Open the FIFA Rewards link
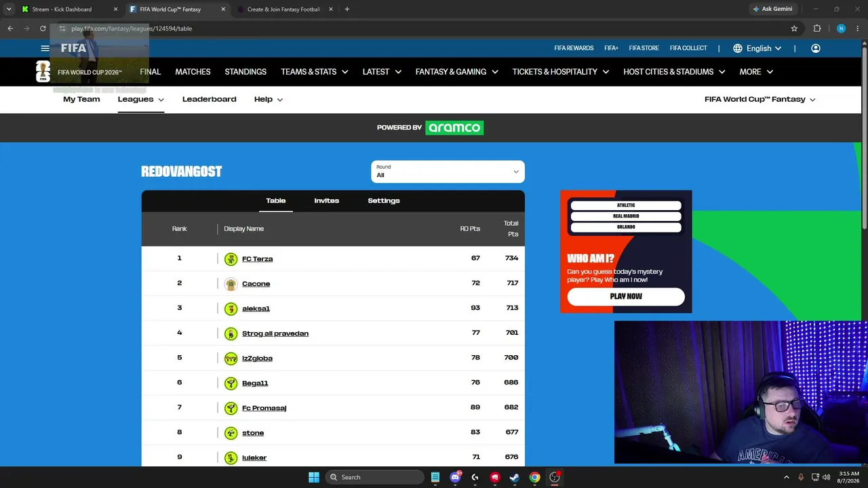The height and width of the screenshot is (488, 868). (x=574, y=48)
